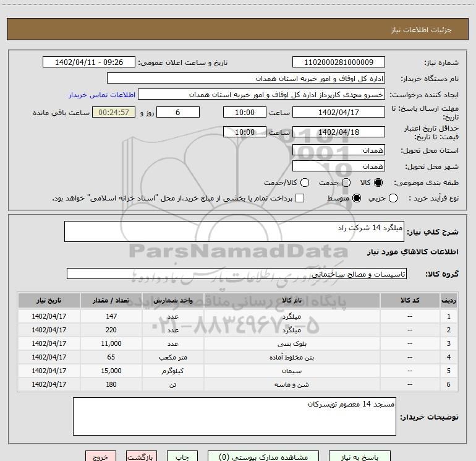
Task: Click the response deadline hour field 10:00
Action: pyautogui.click(x=245, y=112)
